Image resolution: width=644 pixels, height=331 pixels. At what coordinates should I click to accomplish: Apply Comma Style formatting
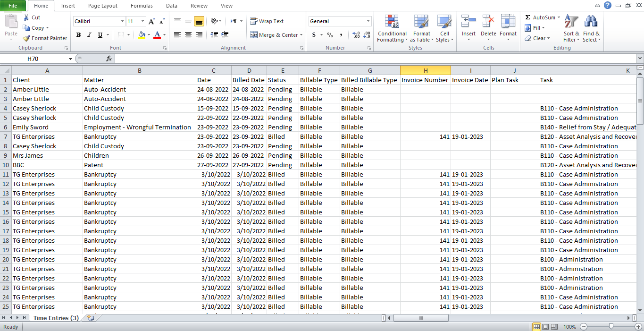(x=341, y=35)
